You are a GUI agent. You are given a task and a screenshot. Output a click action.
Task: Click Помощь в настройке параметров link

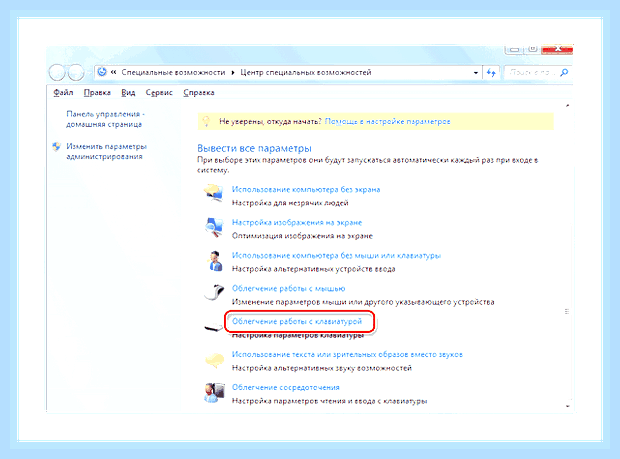388,121
